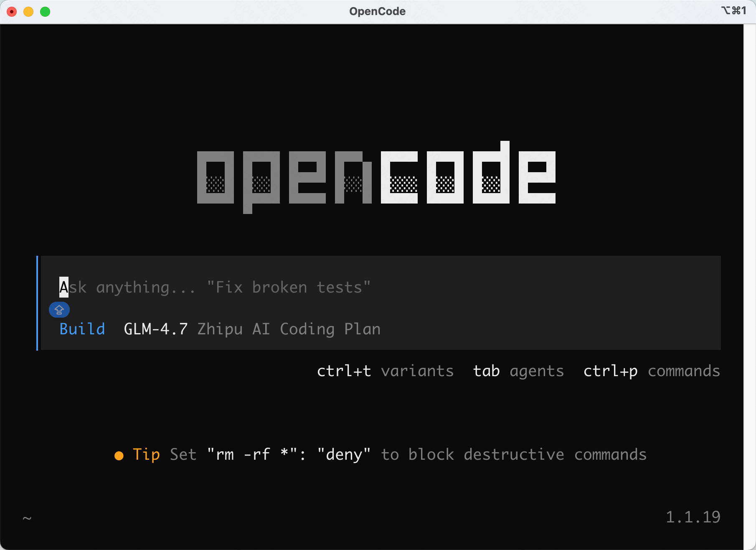Click the "Zhipu AI Coding Plan" provider text
756x550 pixels.
tap(289, 329)
